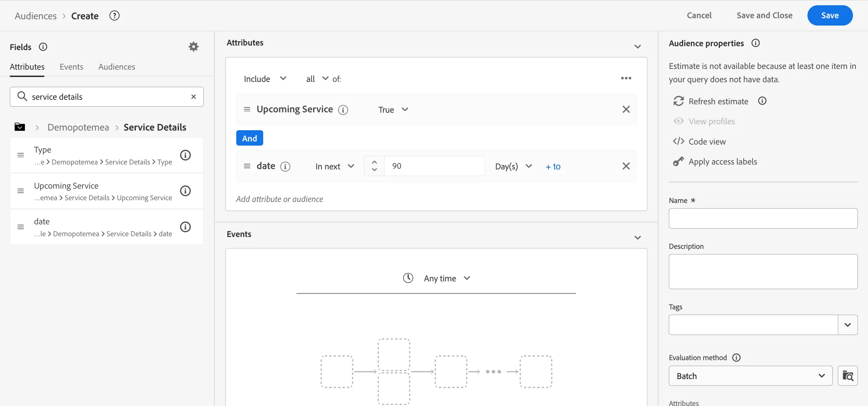The width and height of the screenshot is (868, 406).
Task: Open the Tags dropdown arrow
Action: pyautogui.click(x=848, y=325)
